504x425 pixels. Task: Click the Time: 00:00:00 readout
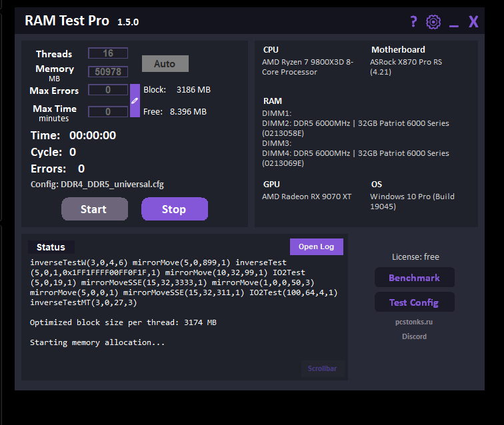pos(73,135)
